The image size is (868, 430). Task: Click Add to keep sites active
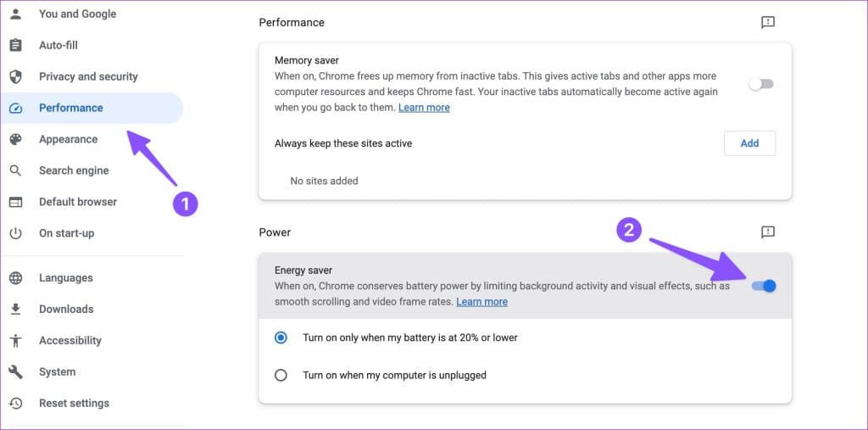749,143
